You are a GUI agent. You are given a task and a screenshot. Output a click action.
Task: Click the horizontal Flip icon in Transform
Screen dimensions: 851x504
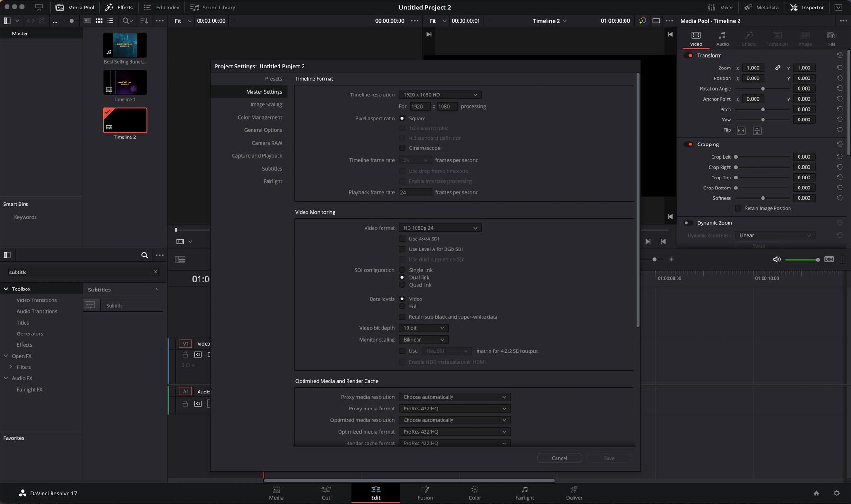tap(741, 130)
